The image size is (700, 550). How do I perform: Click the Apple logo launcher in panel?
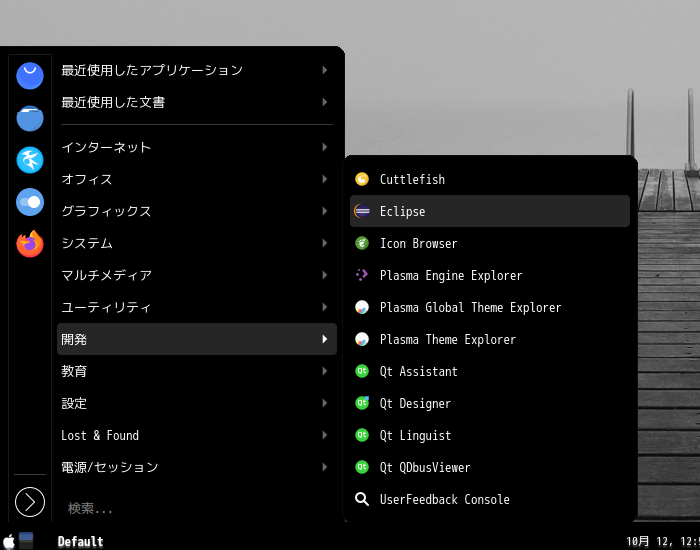[9, 541]
